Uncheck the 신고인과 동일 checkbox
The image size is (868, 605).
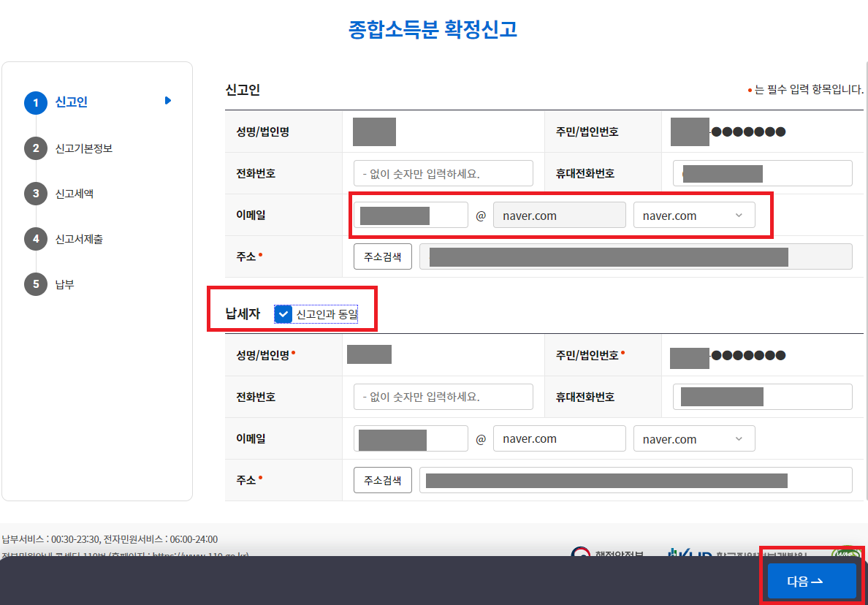(x=282, y=314)
